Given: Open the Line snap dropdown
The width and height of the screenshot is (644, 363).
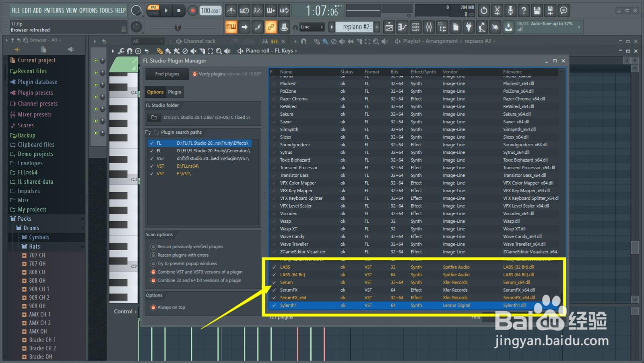Looking at the screenshot, I should tap(312, 27).
